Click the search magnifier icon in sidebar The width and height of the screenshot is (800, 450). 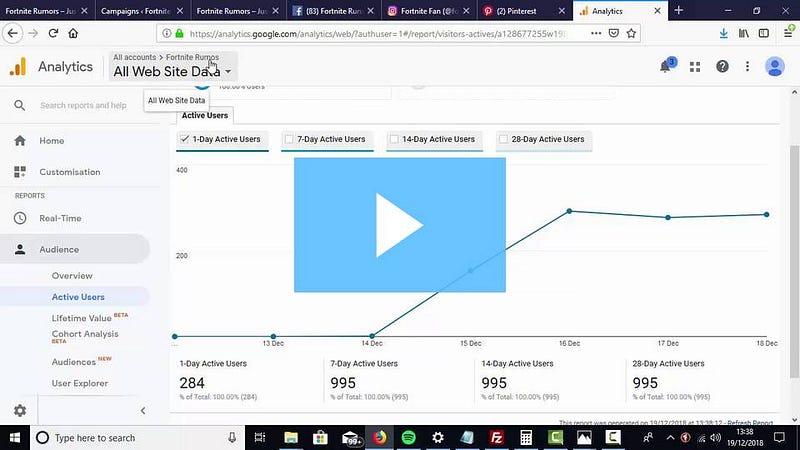[19, 106]
